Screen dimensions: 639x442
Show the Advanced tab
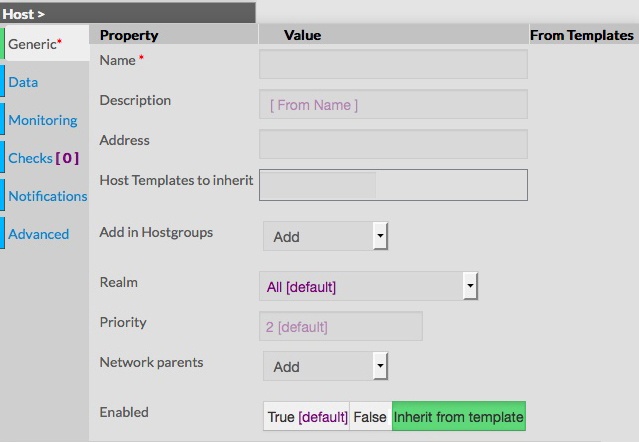[39, 234]
